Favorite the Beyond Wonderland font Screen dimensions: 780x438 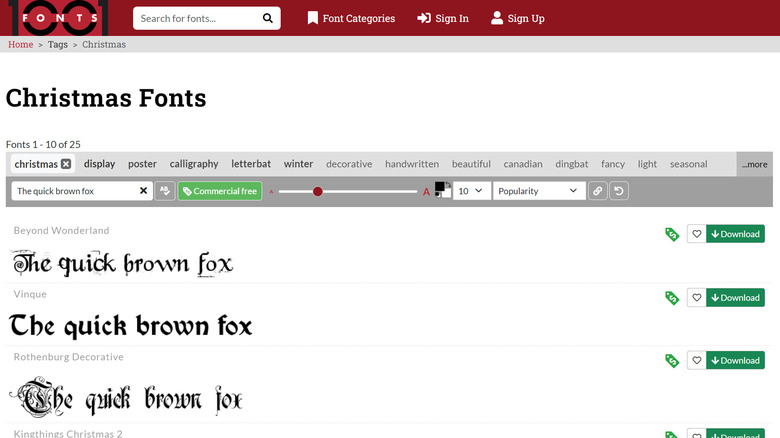[696, 234]
